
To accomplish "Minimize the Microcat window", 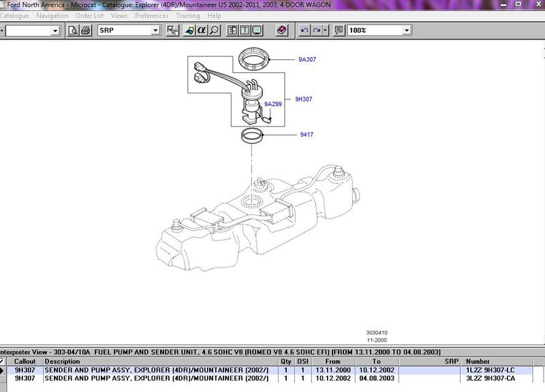I will point(503,5).
